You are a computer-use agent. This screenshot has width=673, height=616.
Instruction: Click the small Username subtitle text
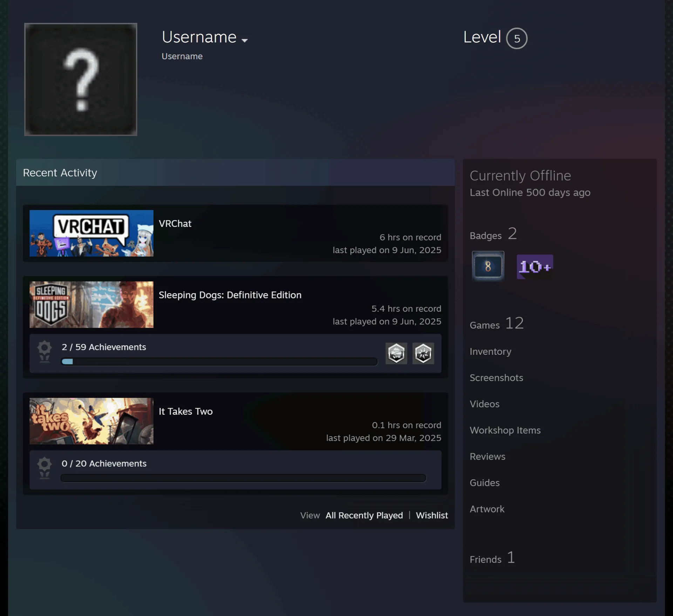182,56
